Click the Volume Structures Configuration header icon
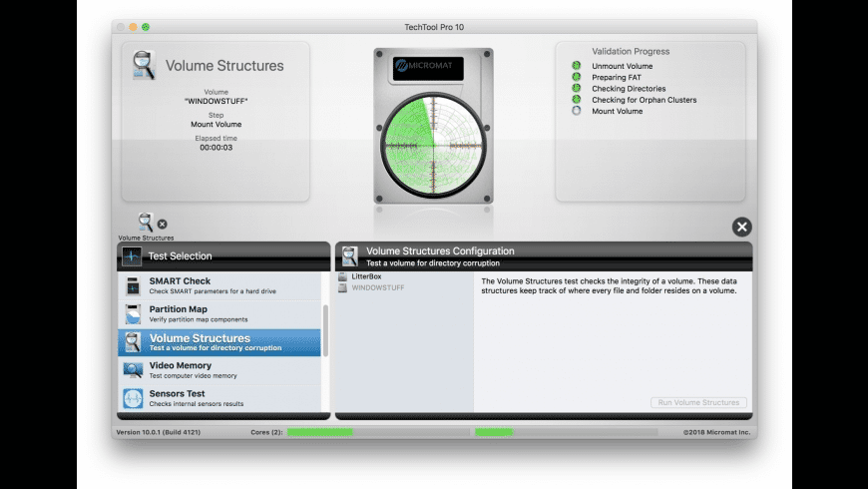 tap(350, 256)
